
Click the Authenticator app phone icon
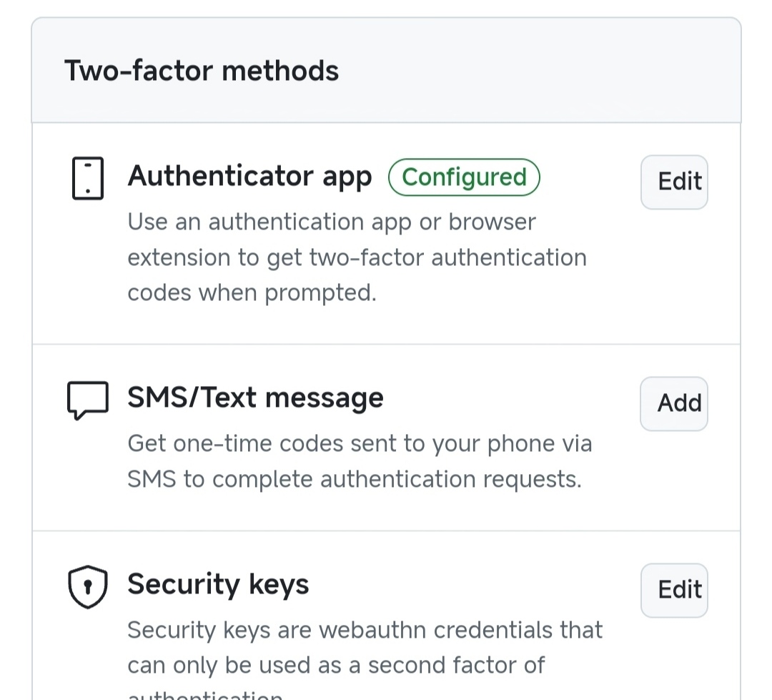click(x=88, y=178)
